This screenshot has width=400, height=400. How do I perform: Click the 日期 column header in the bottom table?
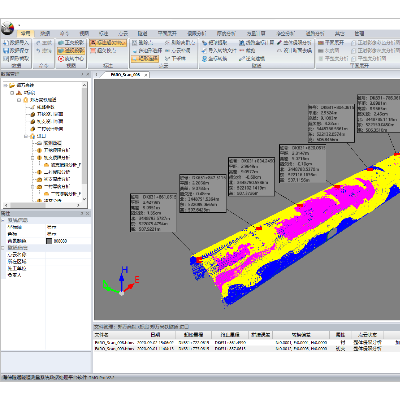156,334
